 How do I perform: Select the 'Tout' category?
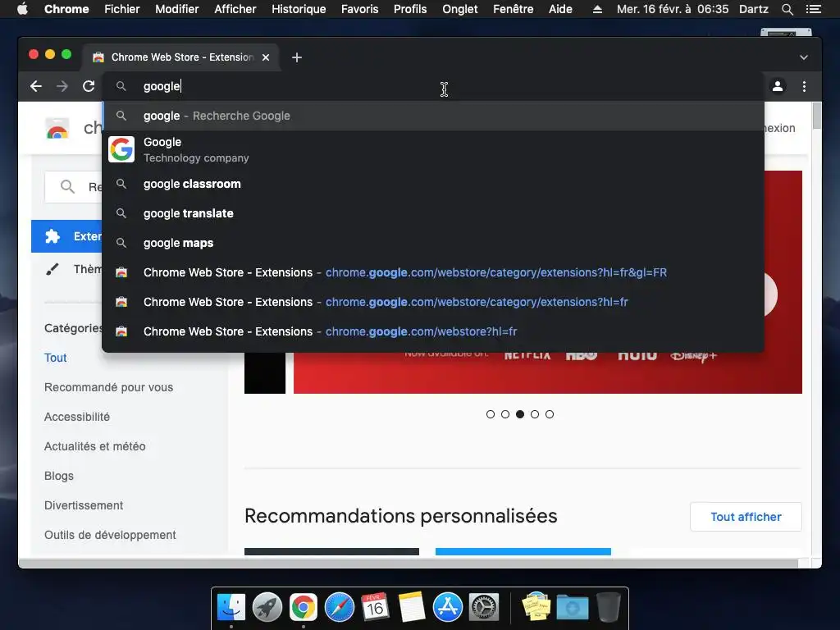(x=55, y=358)
